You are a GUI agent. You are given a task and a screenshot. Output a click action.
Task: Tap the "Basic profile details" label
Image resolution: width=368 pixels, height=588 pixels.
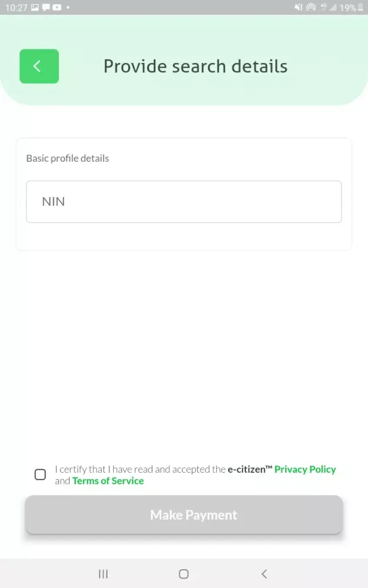(x=68, y=158)
